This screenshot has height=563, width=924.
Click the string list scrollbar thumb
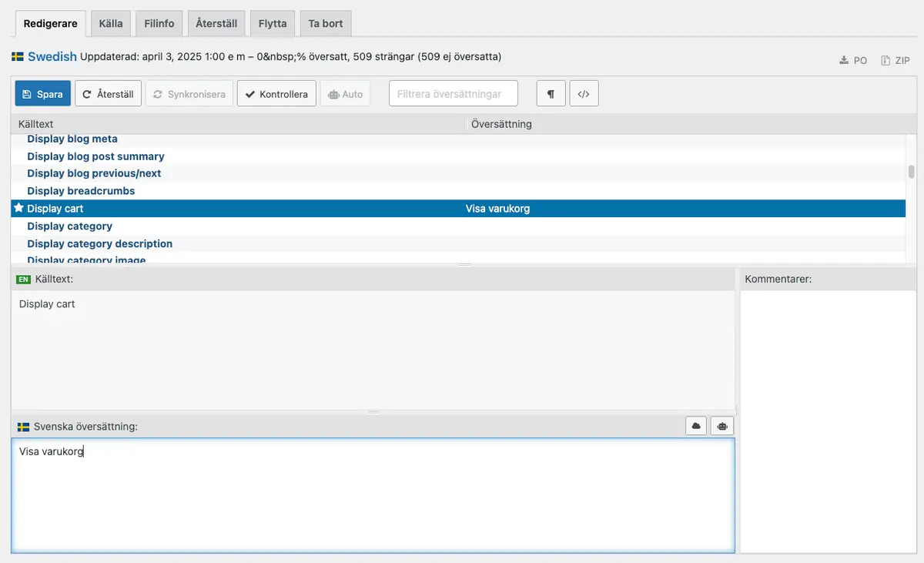(912, 171)
